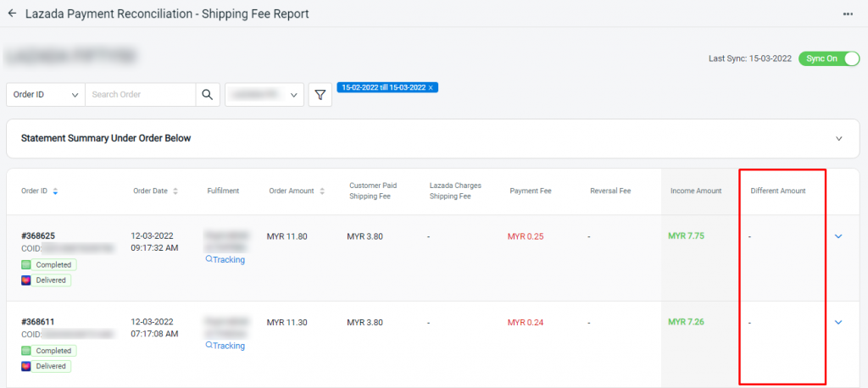Select MYR 3.80 shipping fee for #368611
Screen dimensions: 868x388
coord(364,322)
